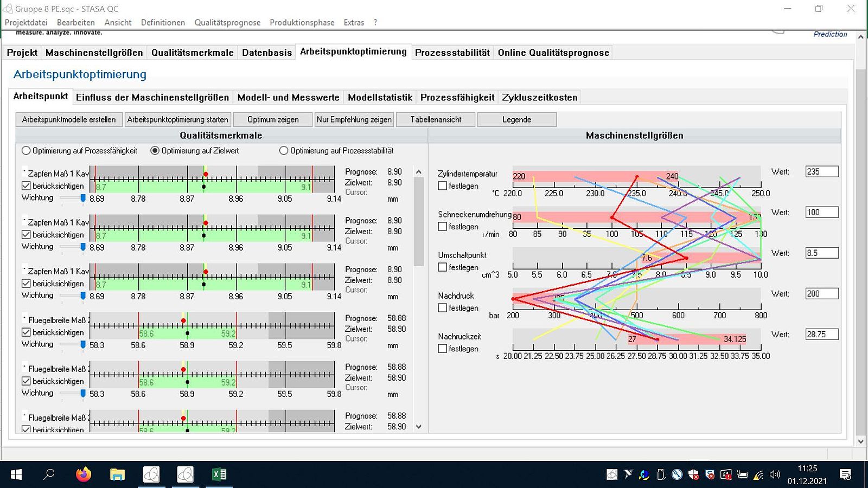The height and width of the screenshot is (488, 868).
Task: Open the notification center icon
Action: pos(845,475)
